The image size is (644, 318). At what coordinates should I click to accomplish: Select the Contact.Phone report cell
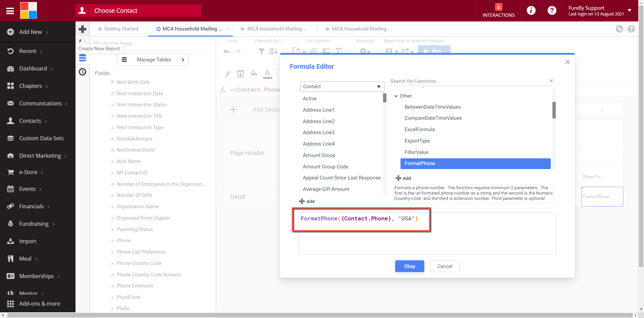click(602, 197)
